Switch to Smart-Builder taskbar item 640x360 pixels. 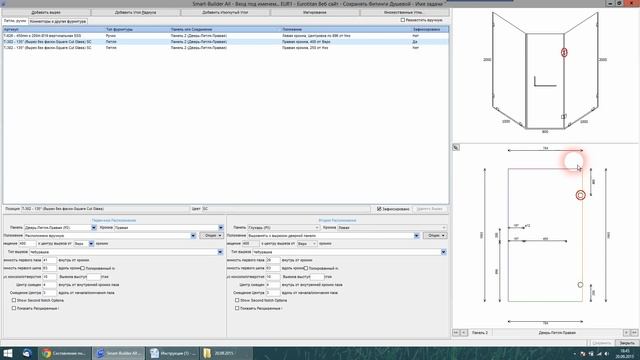(x=118, y=353)
